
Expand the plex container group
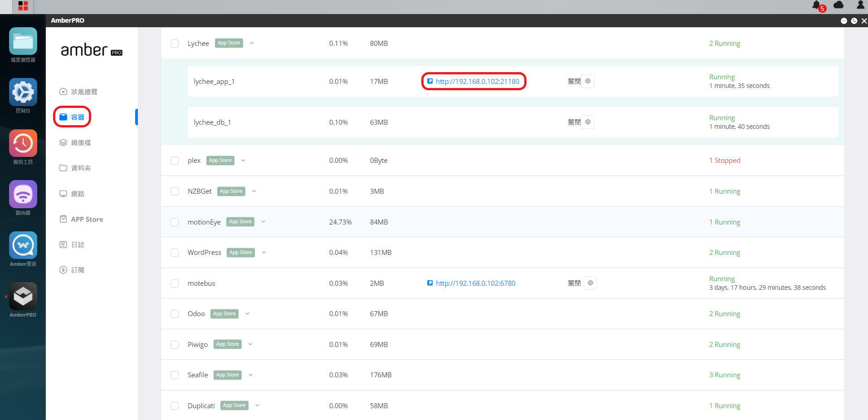[x=243, y=161]
